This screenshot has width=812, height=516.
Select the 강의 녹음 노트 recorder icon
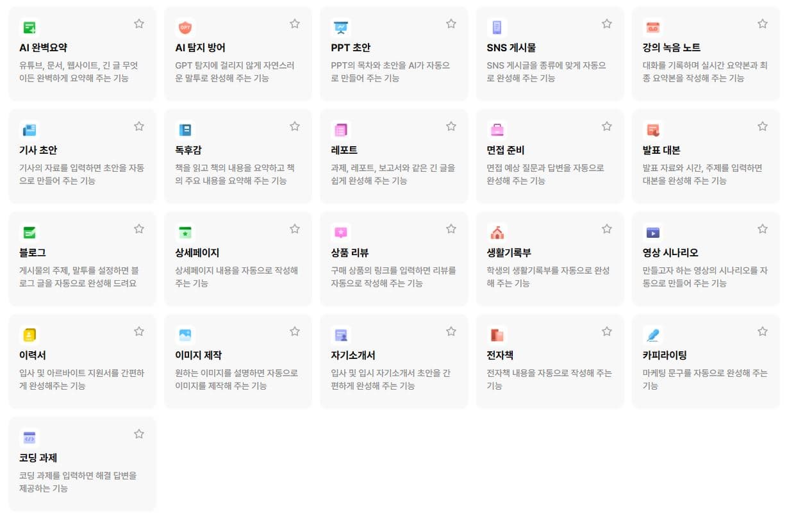tap(652, 27)
